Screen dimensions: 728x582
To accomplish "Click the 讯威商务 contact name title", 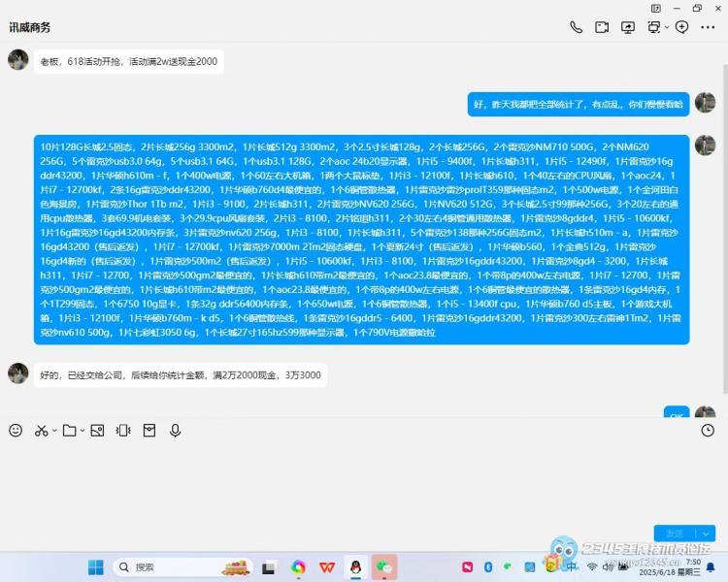I will pos(30,27).
